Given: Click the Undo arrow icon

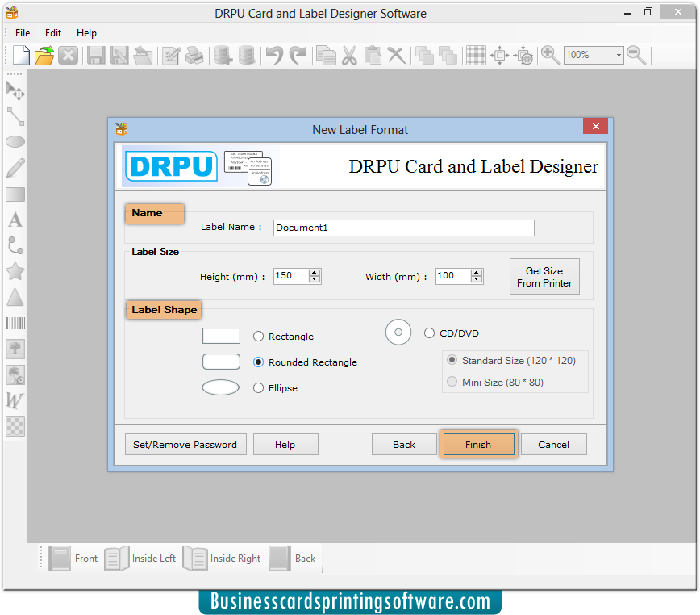Looking at the screenshot, I should point(274,56).
